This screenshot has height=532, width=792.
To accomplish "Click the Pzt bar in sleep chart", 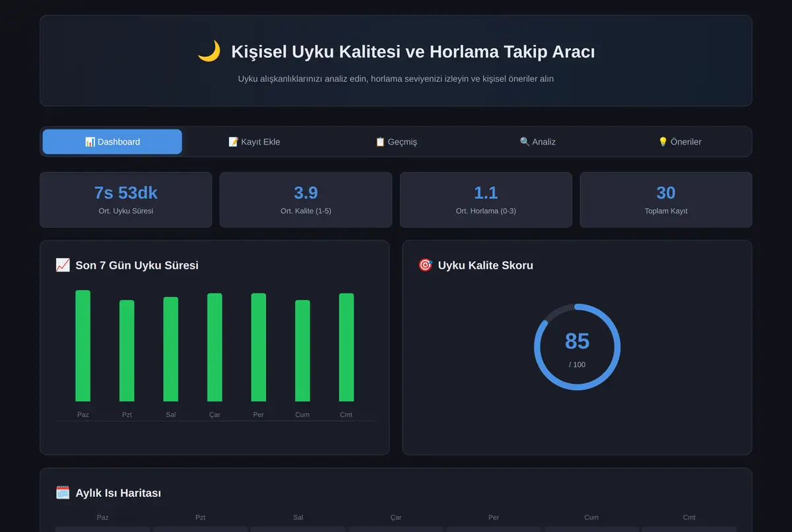I will (x=127, y=351).
